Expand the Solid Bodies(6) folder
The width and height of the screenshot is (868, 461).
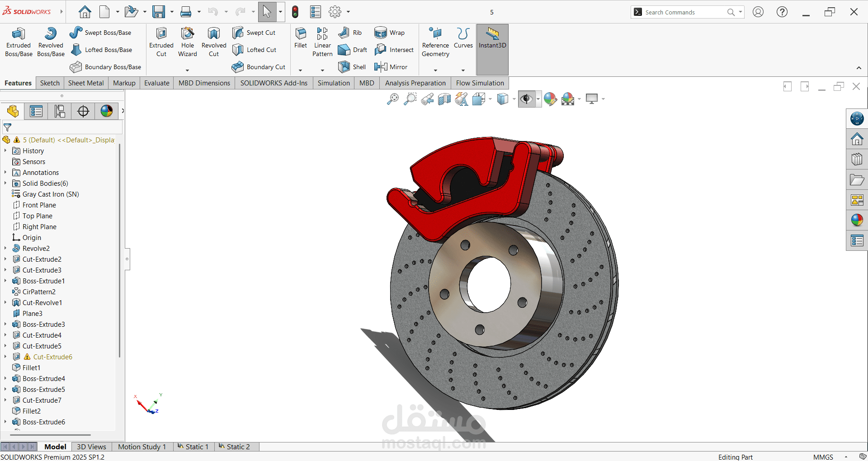(x=5, y=183)
